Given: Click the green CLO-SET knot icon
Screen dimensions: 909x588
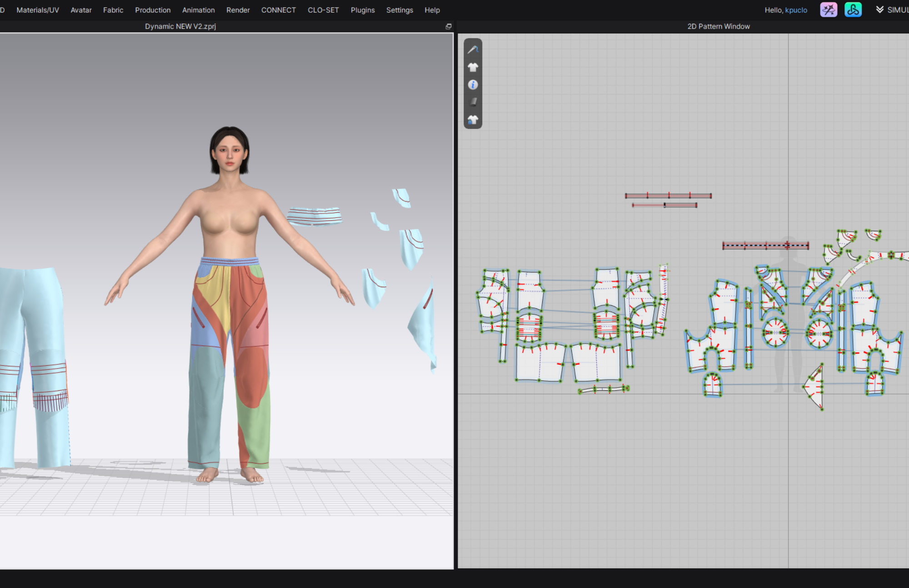Looking at the screenshot, I should [x=853, y=10].
